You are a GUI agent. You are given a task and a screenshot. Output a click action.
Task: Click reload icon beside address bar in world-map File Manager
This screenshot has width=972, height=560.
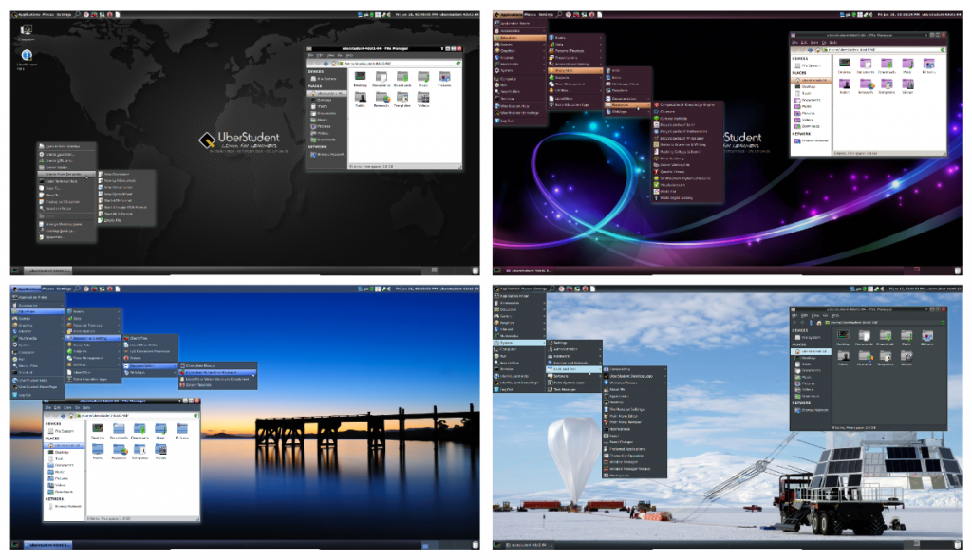point(458,63)
